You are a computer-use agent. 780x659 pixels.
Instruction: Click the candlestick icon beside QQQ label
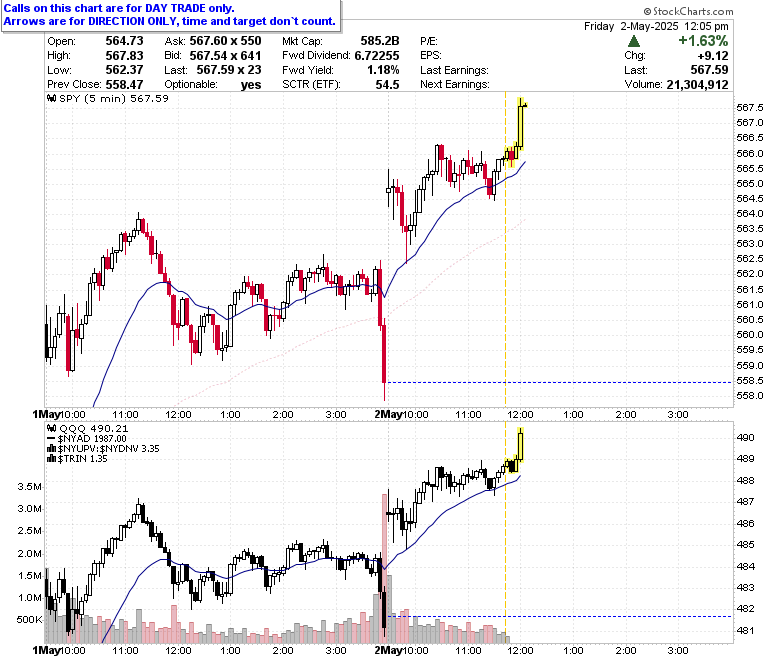52,428
